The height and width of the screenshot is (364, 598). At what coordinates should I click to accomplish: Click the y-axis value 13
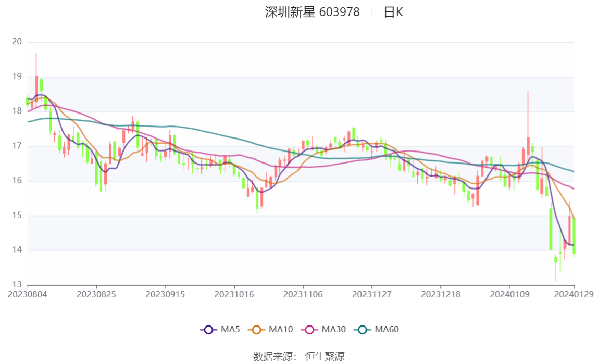(17, 285)
